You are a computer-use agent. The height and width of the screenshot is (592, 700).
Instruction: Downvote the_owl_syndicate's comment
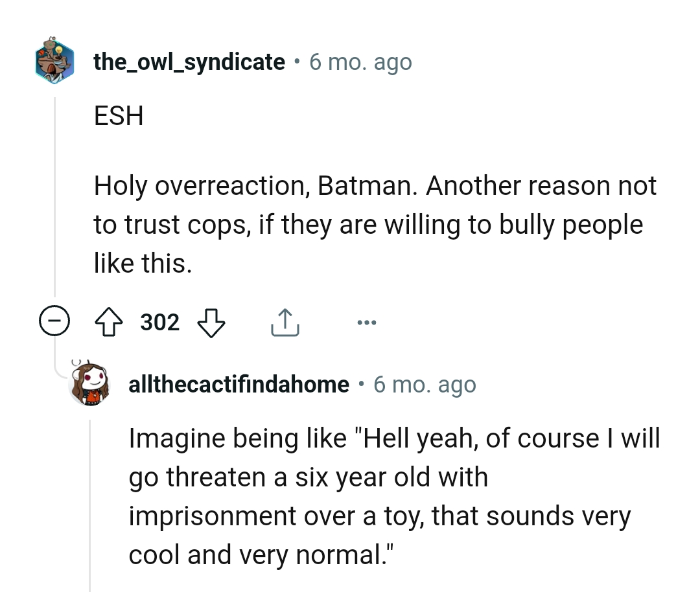211,321
